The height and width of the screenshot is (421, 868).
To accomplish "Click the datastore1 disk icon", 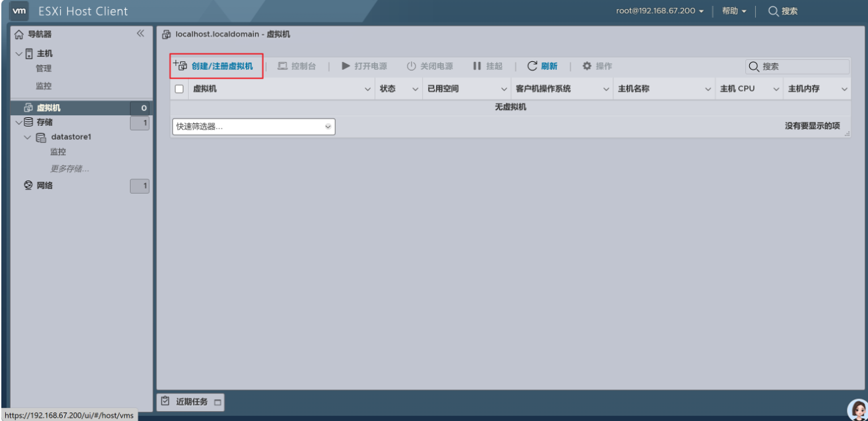I will (40, 137).
